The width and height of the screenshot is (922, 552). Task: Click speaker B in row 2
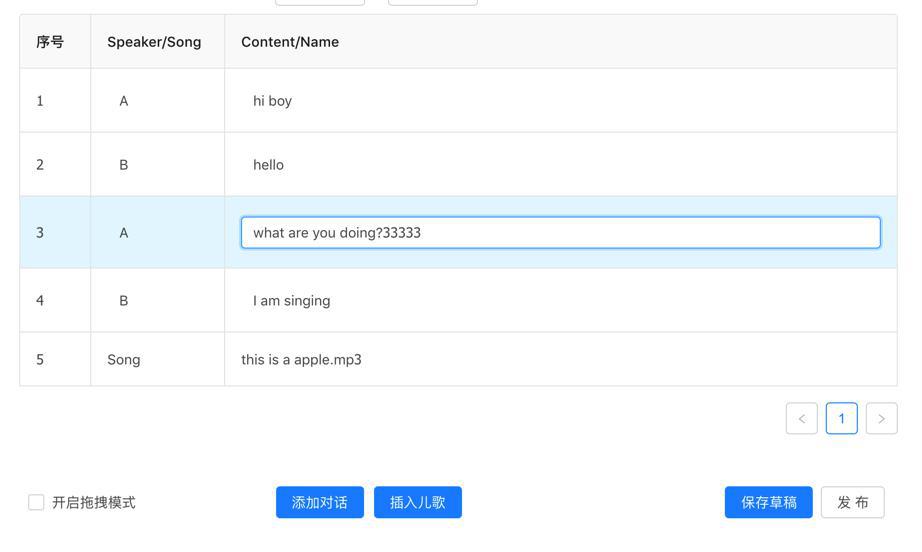click(x=123, y=165)
